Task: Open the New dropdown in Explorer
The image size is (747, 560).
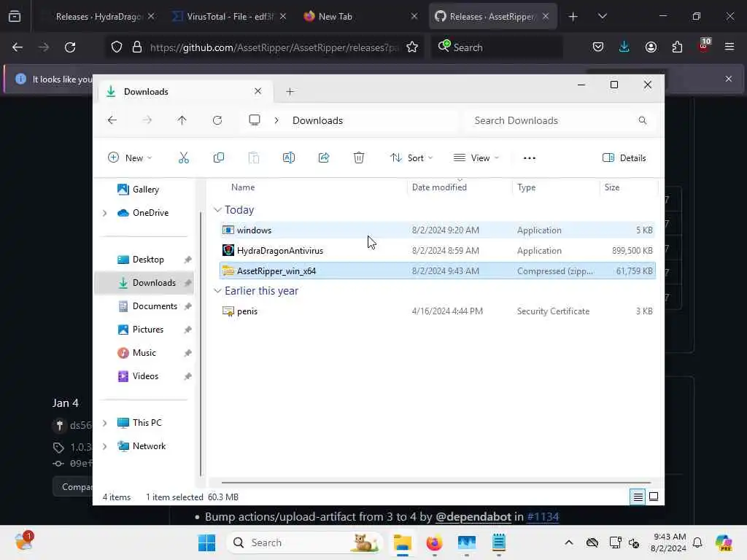Action: [130, 158]
